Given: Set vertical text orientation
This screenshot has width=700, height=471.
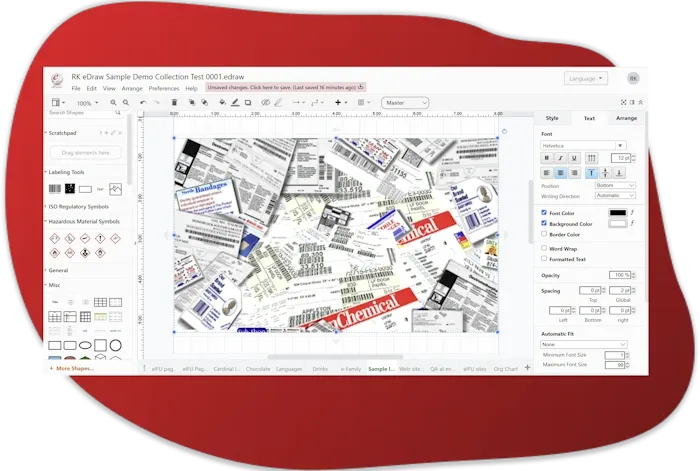Looking at the screenshot, I should (x=592, y=158).
